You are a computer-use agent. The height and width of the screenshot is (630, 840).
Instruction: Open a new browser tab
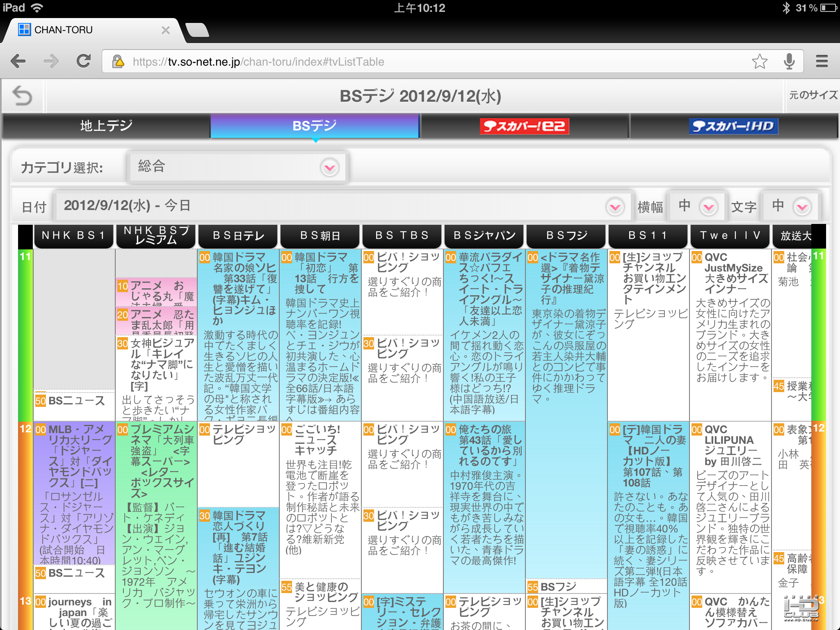[197, 30]
